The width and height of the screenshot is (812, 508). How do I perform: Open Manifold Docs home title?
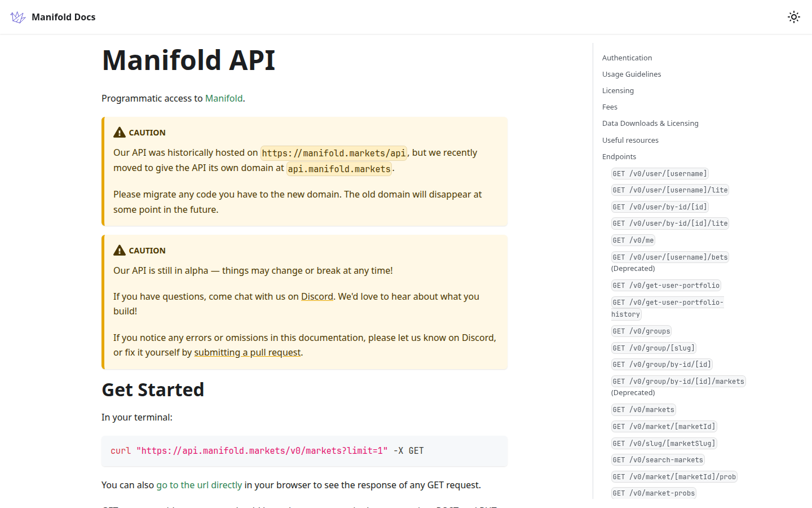click(x=63, y=17)
